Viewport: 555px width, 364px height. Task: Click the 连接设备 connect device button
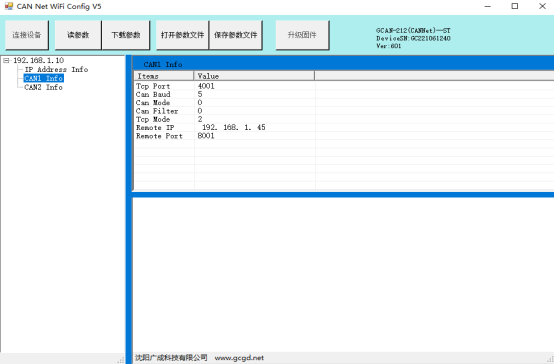coord(27,35)
